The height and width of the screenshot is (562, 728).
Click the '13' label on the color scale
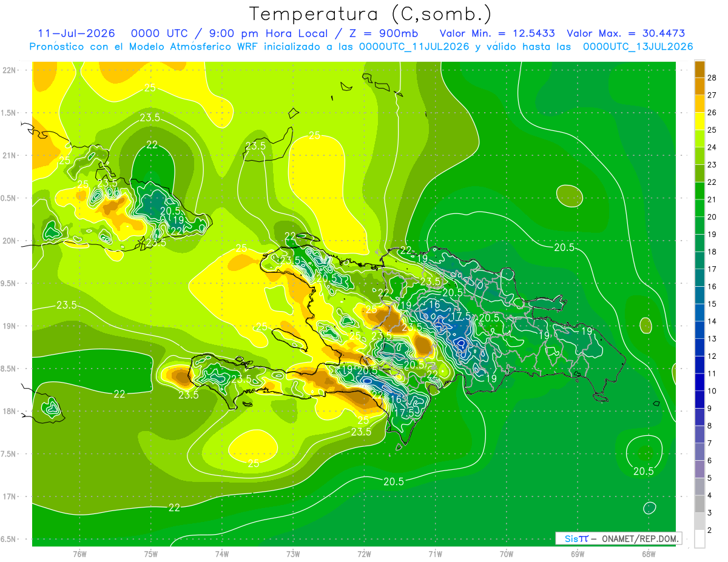pyautogui.click(x=712, y=339)
